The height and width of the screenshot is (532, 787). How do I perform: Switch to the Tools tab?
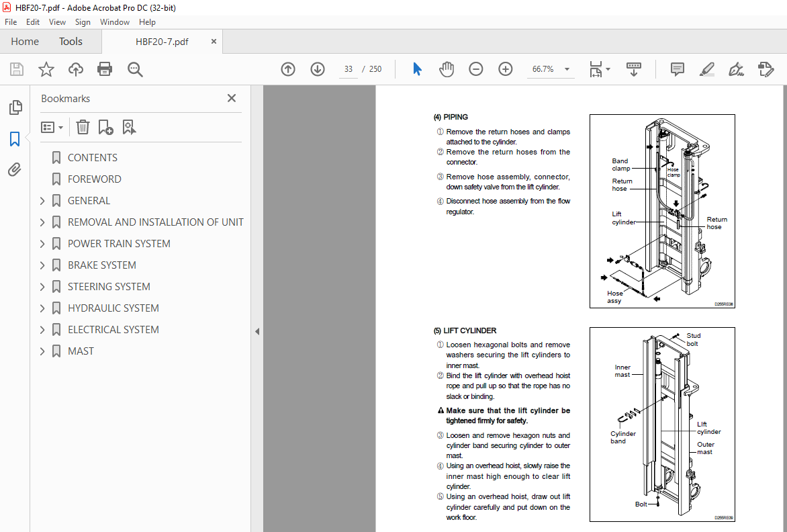[x=71, y=42]
